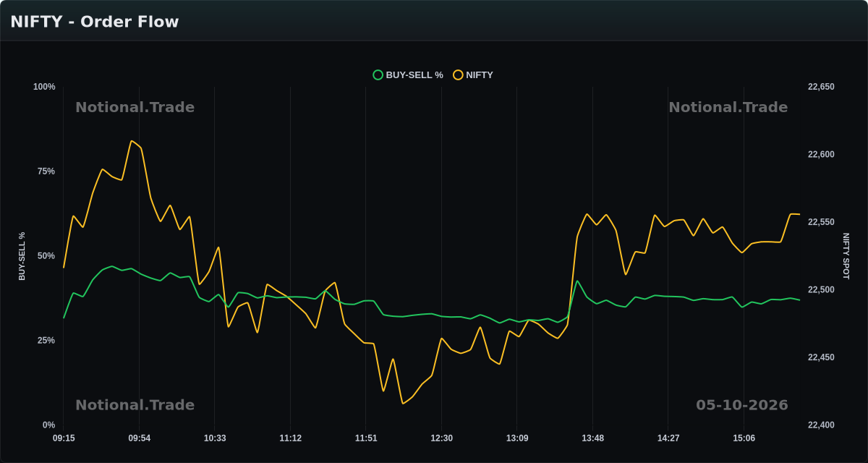
Task: Click the 22,500 price axis label
Action: (x=821, y=290)
